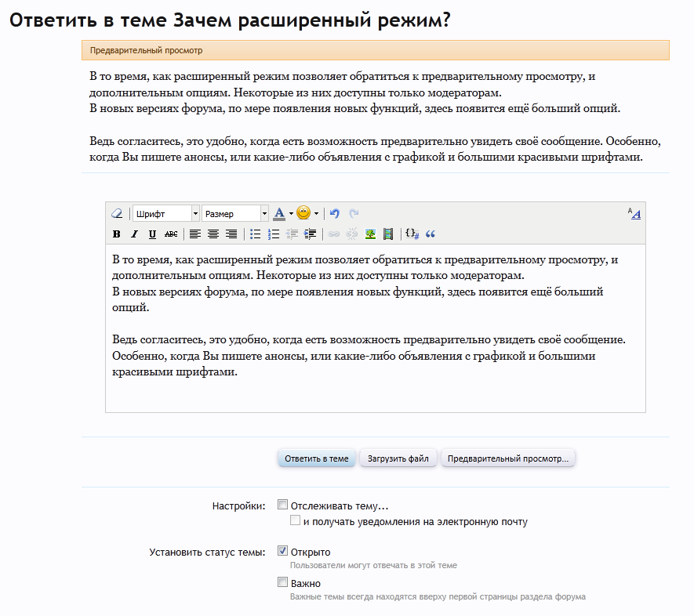Viewport: 694px width, 616px height.
Task: Insert a bulleted list
Action: 256,234
